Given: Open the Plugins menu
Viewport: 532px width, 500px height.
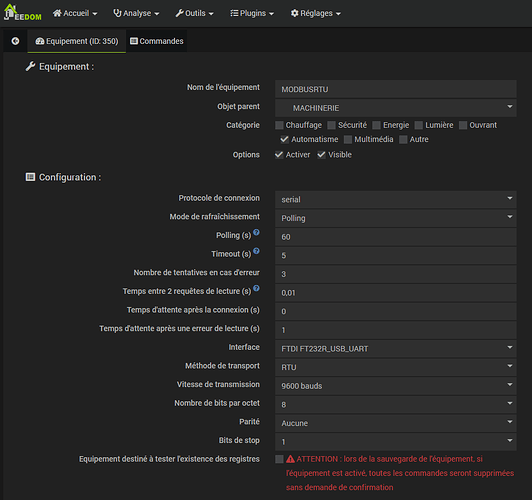Looking at the screenshot, I should (252, 13).
